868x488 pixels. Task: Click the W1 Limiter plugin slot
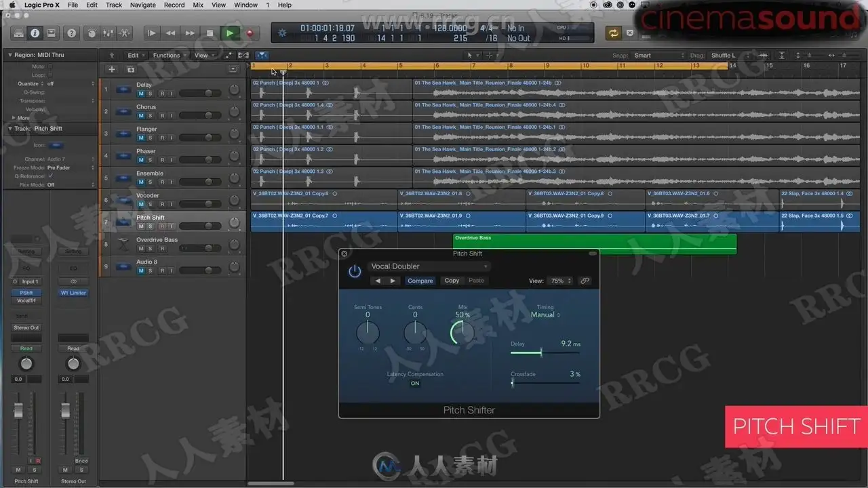click(73, 293)
